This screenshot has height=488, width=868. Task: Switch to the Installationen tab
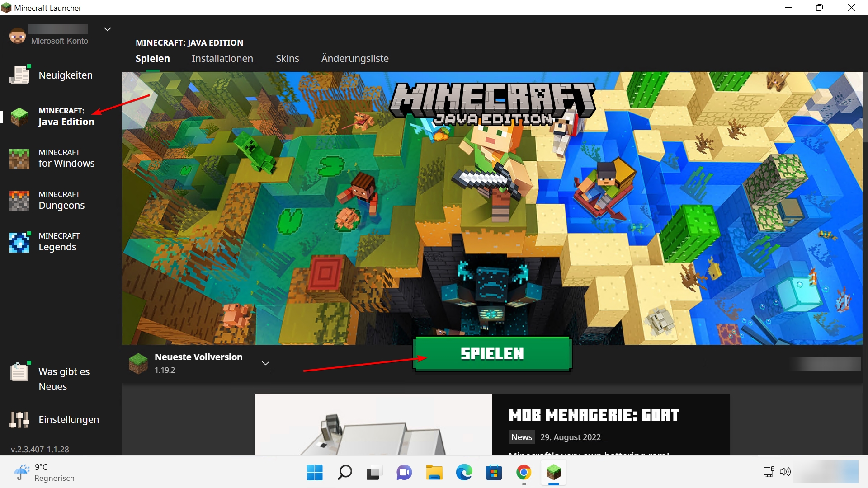222,58
